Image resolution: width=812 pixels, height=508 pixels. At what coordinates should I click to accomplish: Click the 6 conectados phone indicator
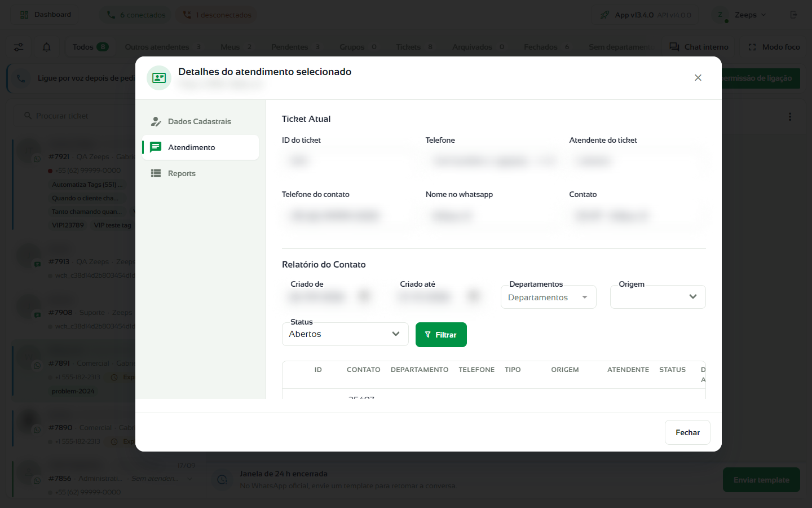pyautogui.click(x=136, y=15)
